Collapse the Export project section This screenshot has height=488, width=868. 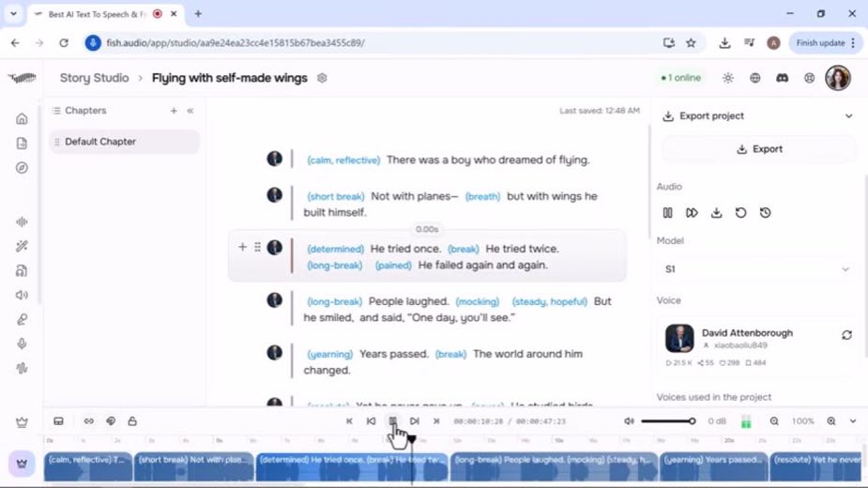coord(848,115)
